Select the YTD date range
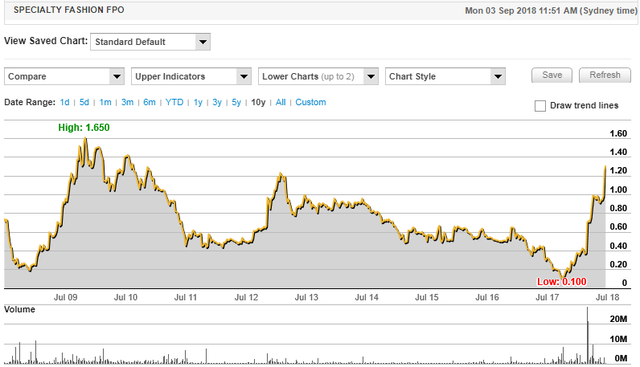This screenshot has width=640, height=367. click(174, 102)
